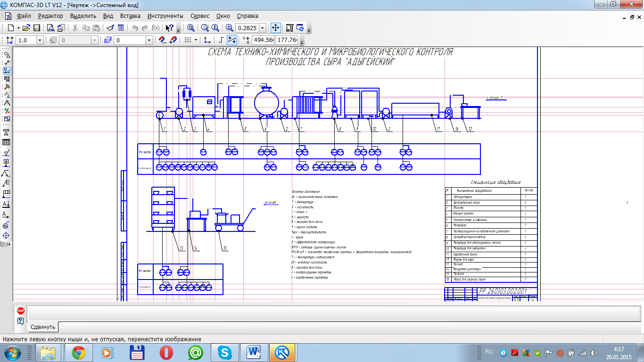
Task: Expand the view toolbar options chevron
Action: pos(309,30)
